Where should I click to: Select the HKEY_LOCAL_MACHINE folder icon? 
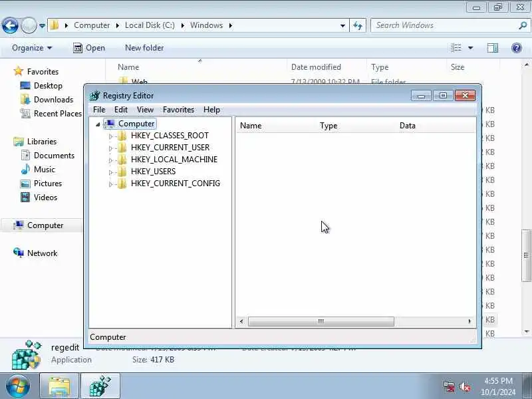[x=122, y=160]
